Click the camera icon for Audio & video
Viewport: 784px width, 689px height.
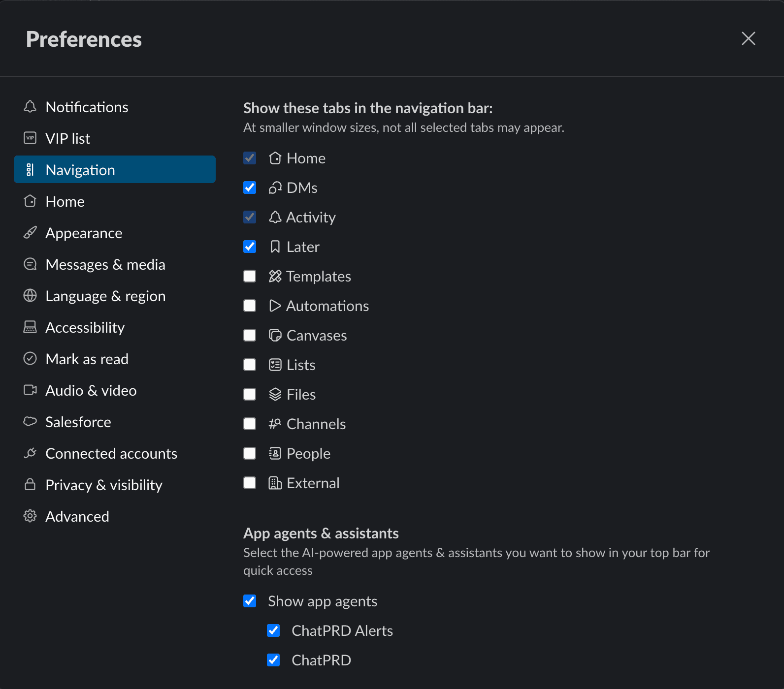(x=30, y=390)
